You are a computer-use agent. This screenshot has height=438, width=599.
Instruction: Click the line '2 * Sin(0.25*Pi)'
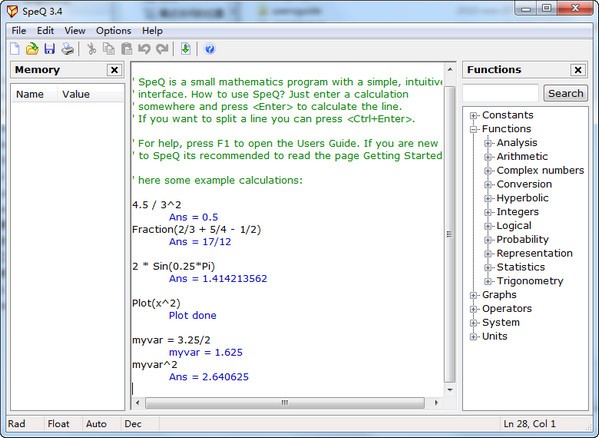coord(173,266)
